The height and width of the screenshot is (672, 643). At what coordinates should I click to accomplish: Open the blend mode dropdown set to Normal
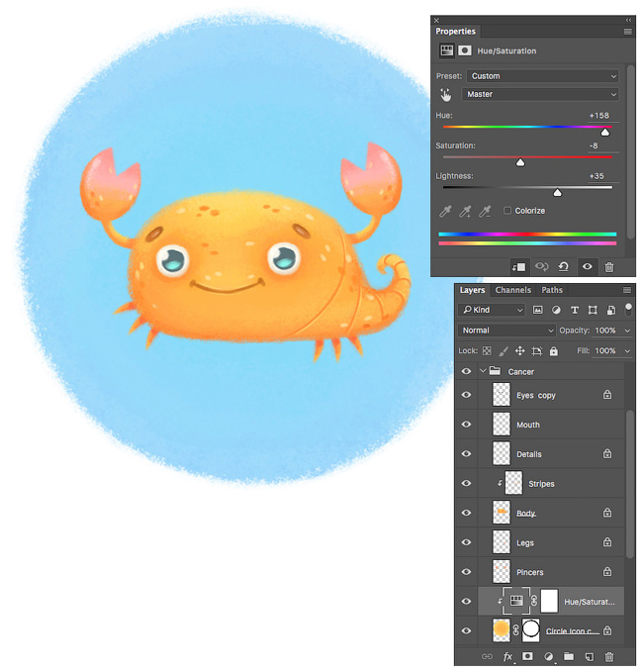click(x=508, y=330)
